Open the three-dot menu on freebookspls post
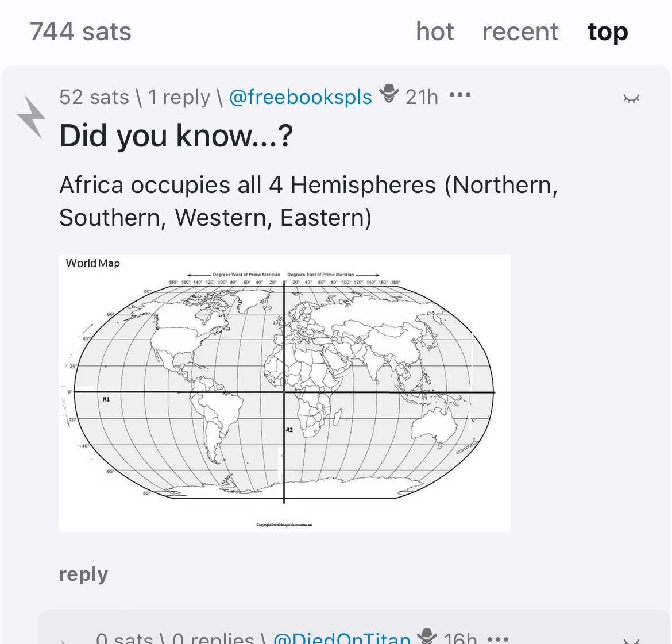This screenshot has height=644, width=672. tap(459, 95)
